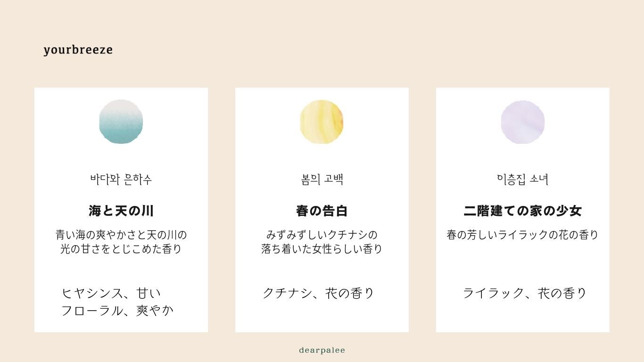Image resolution: width=644 pixels, height=362 pixels.
Task: Click the line 光の甘さをとじこめた香り
Action: coord(121,248)
